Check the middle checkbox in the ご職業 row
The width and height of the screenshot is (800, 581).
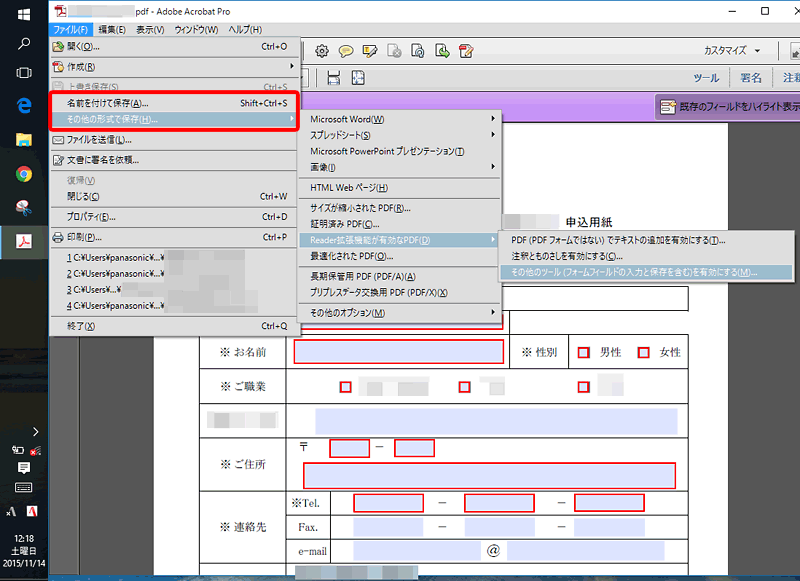click(464, 387)
